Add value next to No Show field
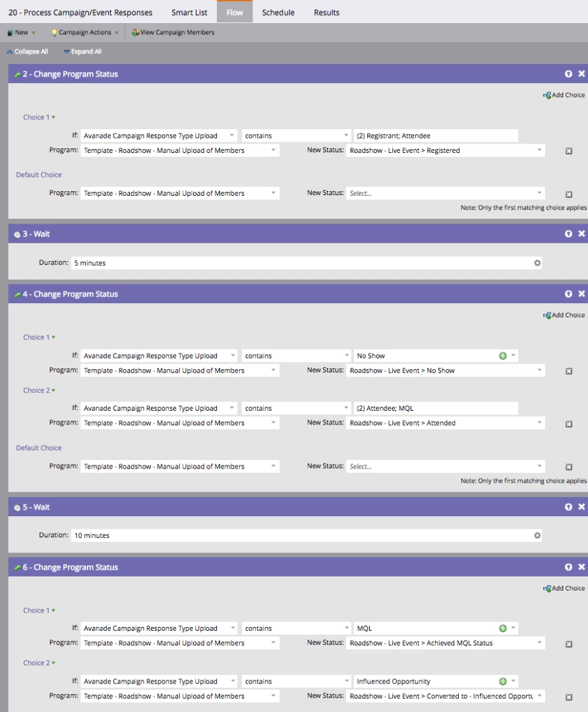 (x=503, y=355)
